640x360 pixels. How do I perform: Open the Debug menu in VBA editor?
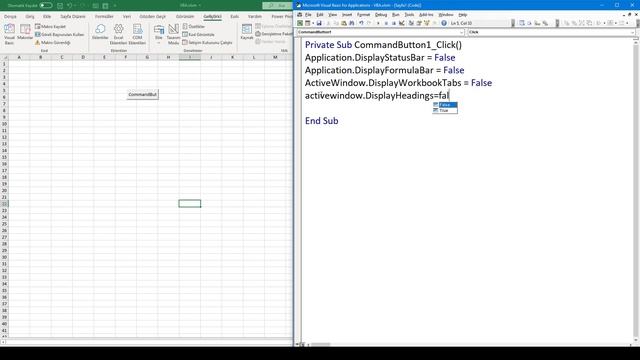coord(381,15)
